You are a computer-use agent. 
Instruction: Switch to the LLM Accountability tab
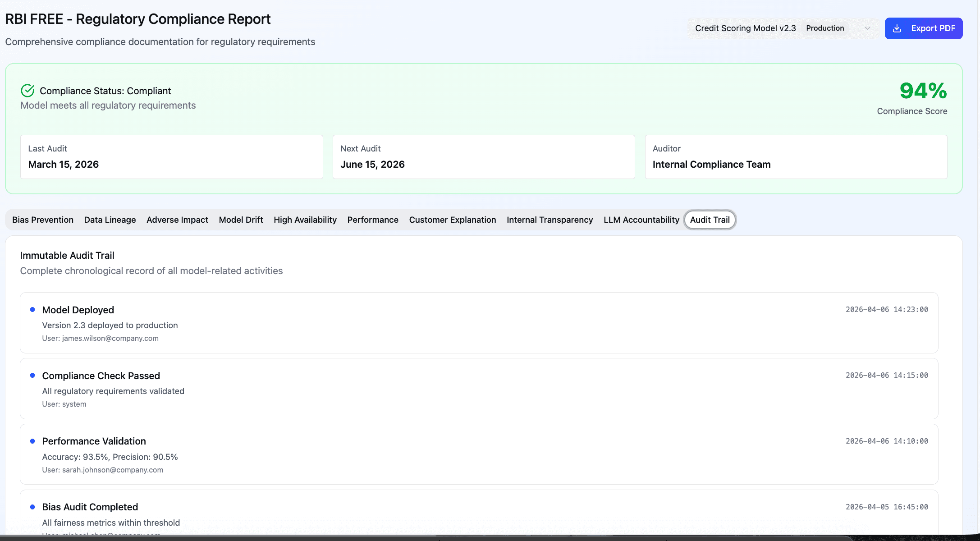641,220
